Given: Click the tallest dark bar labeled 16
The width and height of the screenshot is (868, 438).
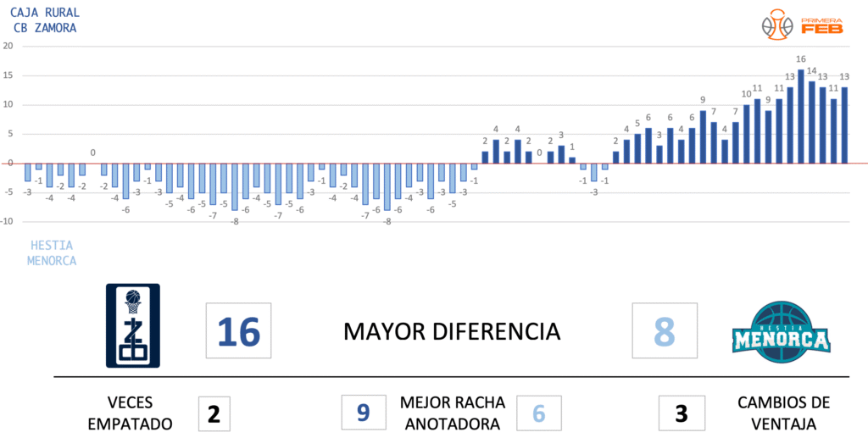Looking at the screenshot, I should pos(800,116).
